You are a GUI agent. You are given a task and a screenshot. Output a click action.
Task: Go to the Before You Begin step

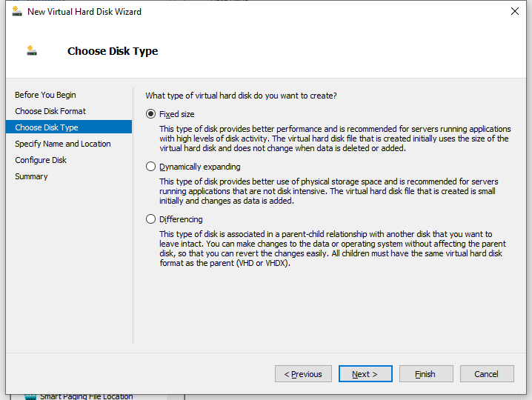pos(45,95)
